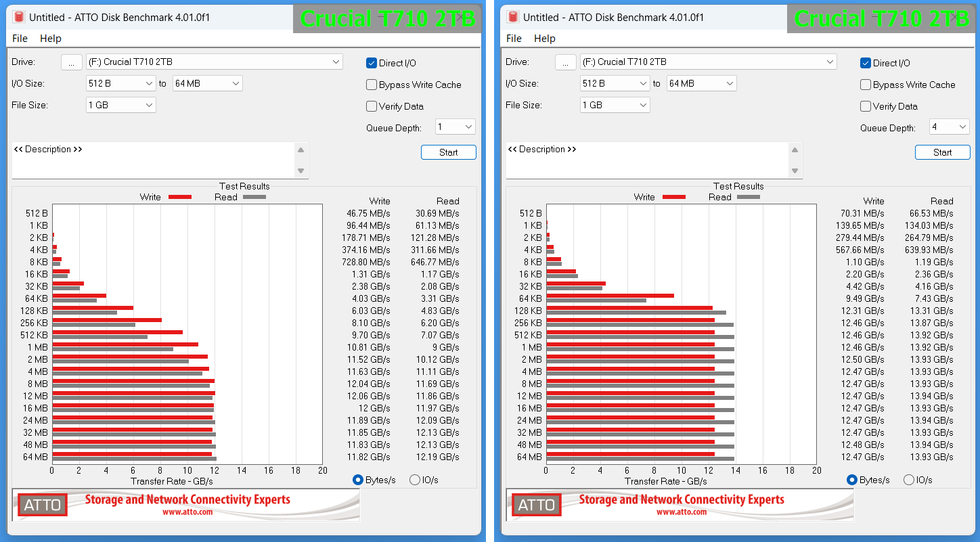Image resolution: width=980 pixels, height=542 pixels.
Task: Open File Size 1 GB dropdown in right window
Action: [x=615, y=105]
